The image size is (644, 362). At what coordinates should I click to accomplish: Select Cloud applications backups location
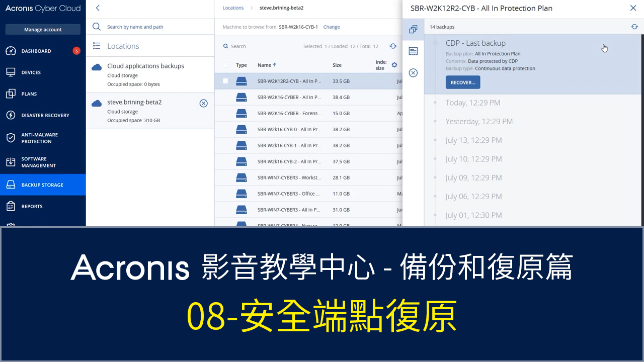pos(150,75)
